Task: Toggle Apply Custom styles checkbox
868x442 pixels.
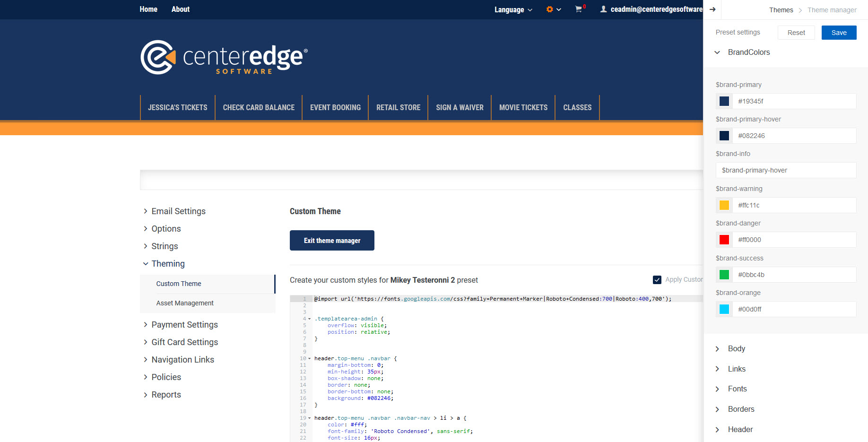Action: [657, 280]
